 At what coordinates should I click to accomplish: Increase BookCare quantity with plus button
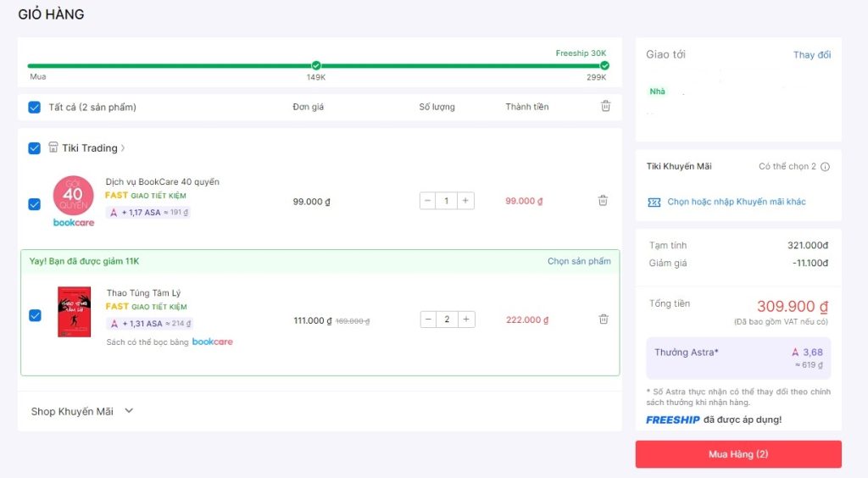point(465,201)
